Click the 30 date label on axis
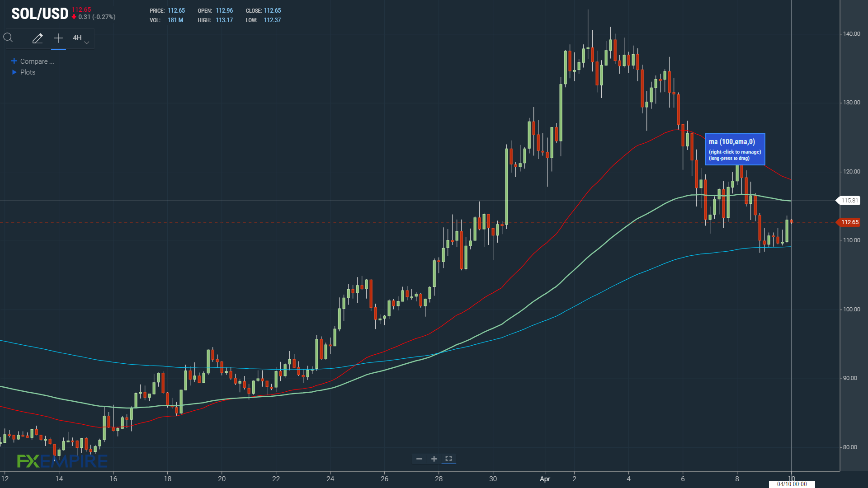868x488 pixels. (x=493, y=479)
